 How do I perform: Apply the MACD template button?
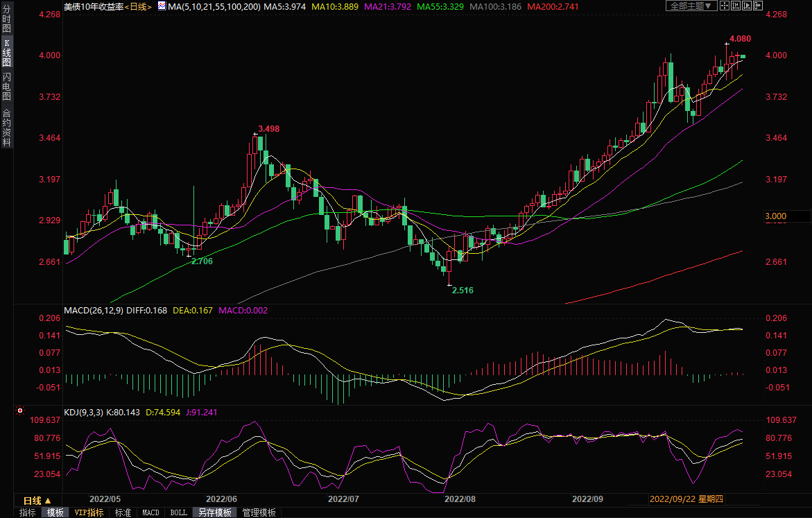150,512
